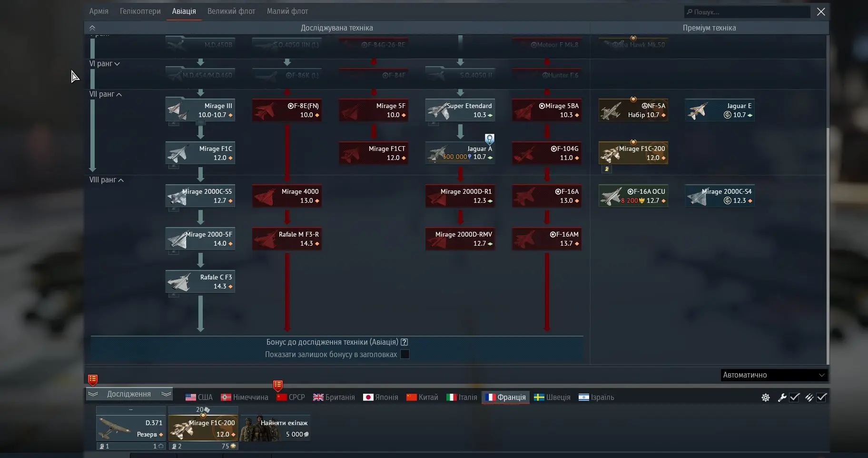Open the gear settings icon in the bottom bar
The image size is (868, 458).
(x=765, y=398)
